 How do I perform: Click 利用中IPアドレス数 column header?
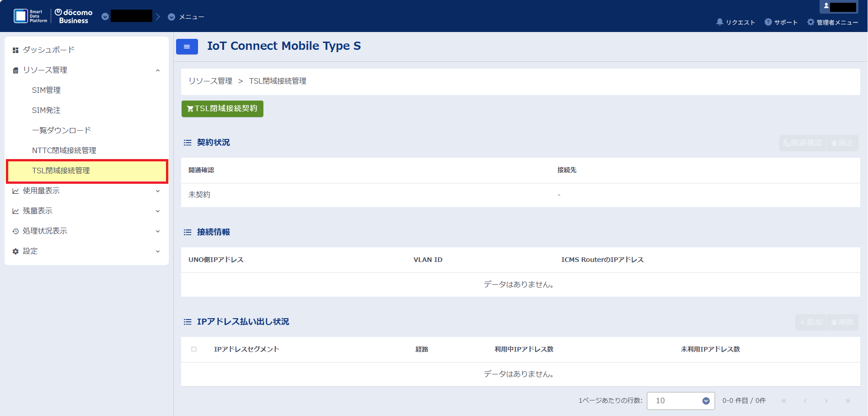524,349
